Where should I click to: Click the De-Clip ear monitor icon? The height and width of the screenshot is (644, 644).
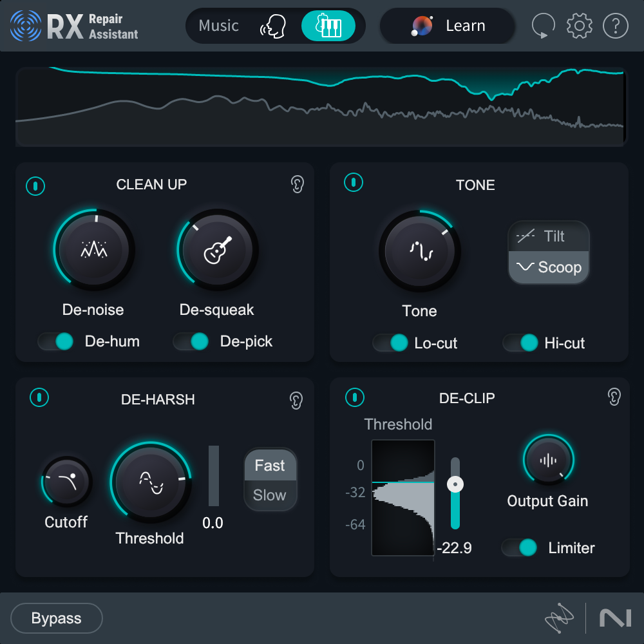point(614,398)
